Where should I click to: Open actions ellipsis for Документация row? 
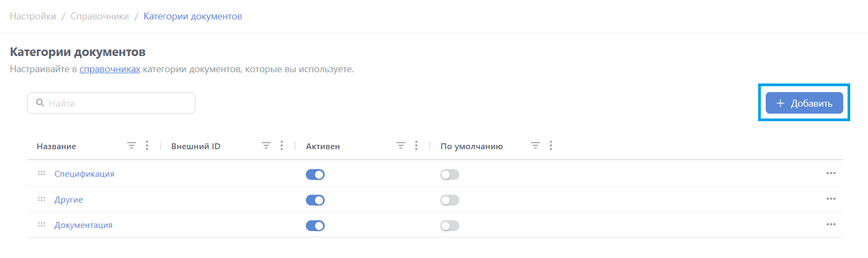coord(831,225)
